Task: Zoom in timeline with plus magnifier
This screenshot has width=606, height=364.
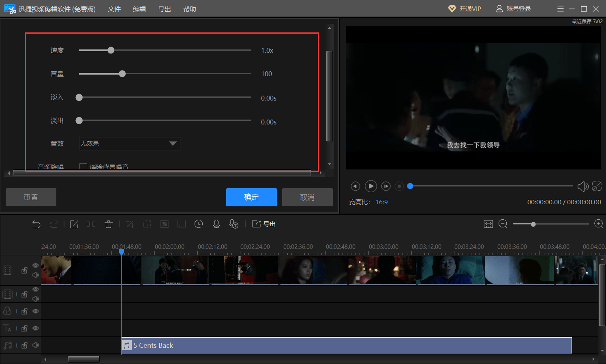Action: 599,224
